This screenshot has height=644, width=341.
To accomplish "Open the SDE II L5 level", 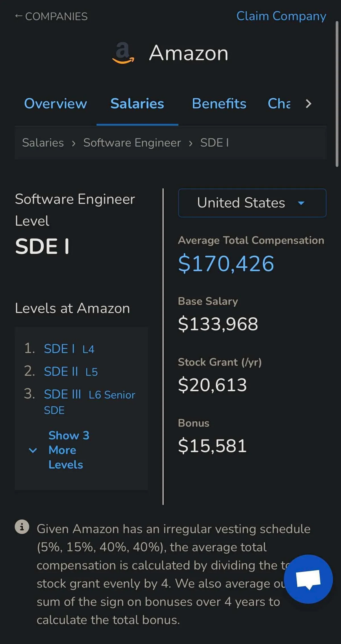I will pyautogui.click(x=70, y=371).
